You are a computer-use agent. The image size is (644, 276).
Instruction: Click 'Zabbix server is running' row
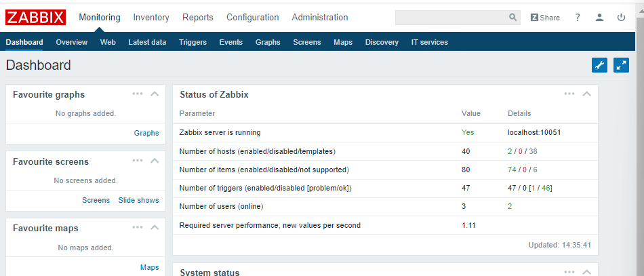[385, 133]
